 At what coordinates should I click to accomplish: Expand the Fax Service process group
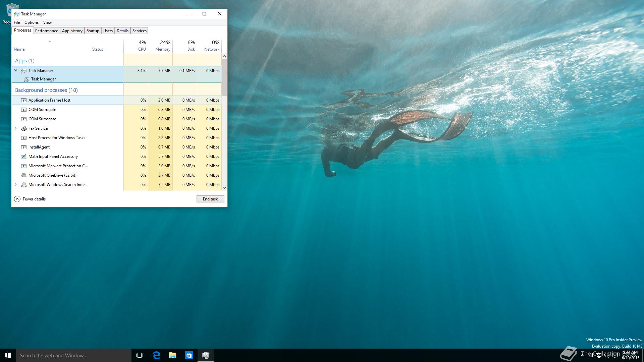pos(16,128)
